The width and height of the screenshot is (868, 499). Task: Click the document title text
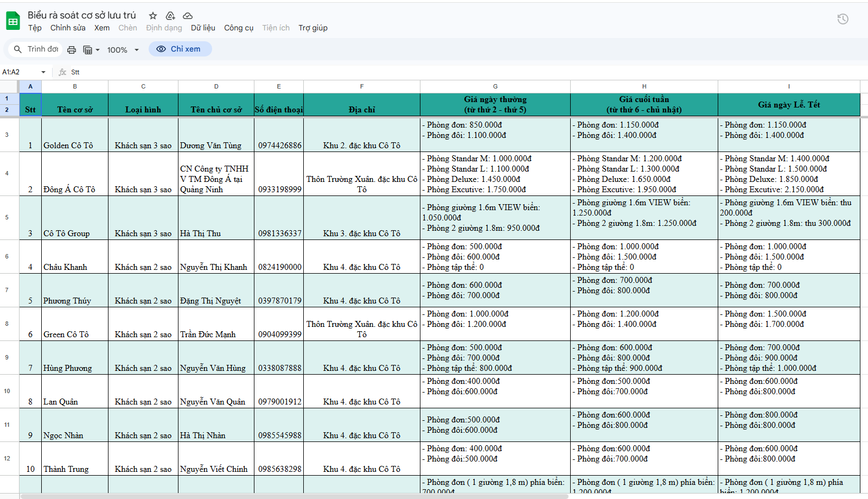point(82,15)
